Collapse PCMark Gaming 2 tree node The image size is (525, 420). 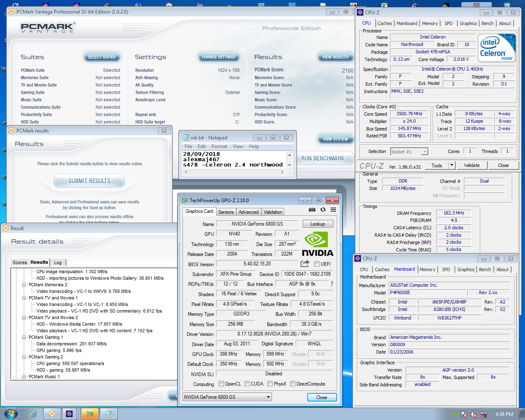pyautogui.click(x=24, y=357)
